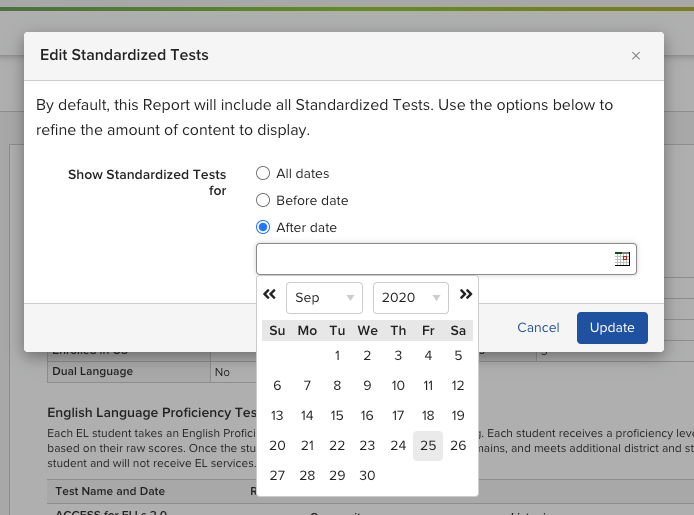The image size is (694, 515).
Task: Click the Test Name and Date column header
Action: 110,491
